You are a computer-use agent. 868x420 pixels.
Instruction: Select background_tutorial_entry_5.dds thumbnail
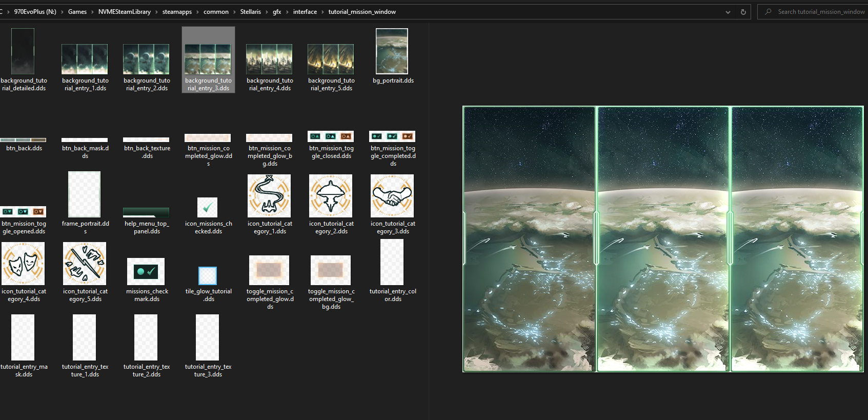tap(331, 59)
